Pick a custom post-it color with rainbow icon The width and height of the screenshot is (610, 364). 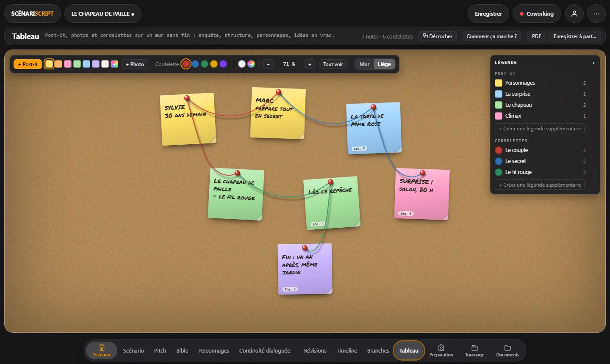click(x=114, y=64)
